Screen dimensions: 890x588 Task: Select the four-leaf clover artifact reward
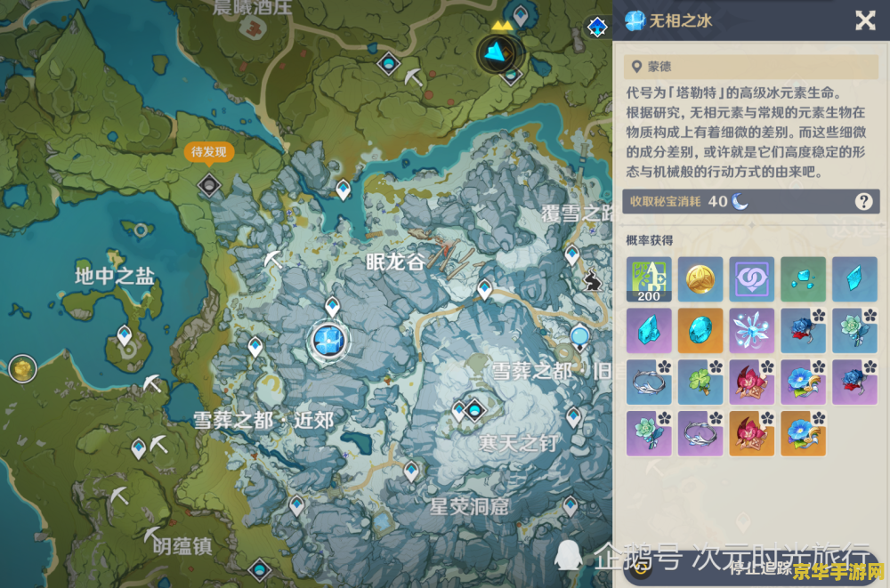[700, 382]
